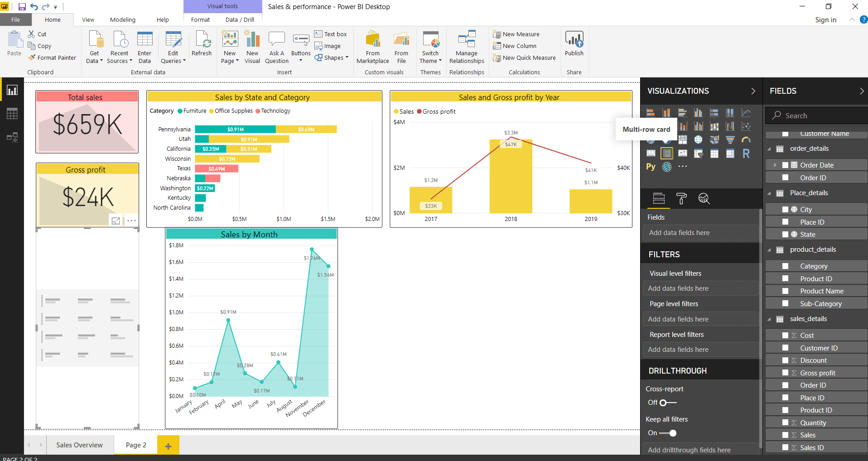Open the Sales Overview report page
Screen dimensions: 868x461
(79, 445)
